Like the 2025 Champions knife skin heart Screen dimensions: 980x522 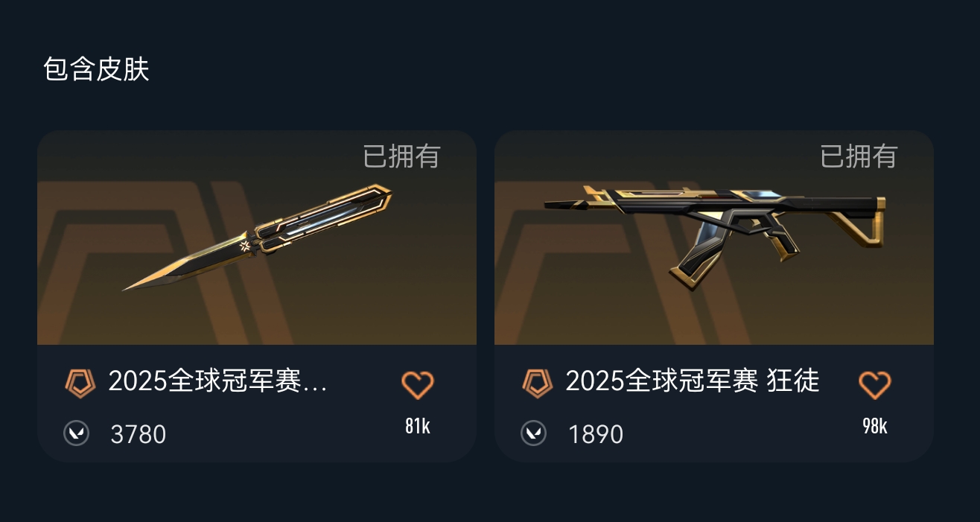pos(418,385)
